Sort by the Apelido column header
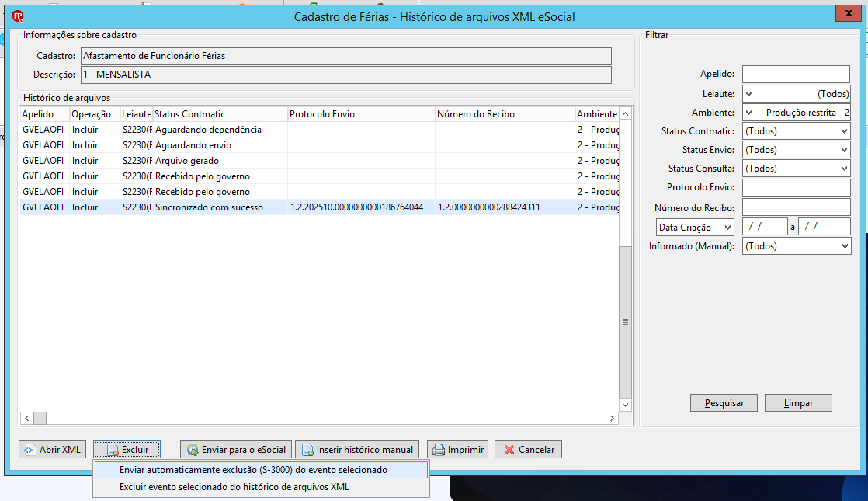 (44, 114)
